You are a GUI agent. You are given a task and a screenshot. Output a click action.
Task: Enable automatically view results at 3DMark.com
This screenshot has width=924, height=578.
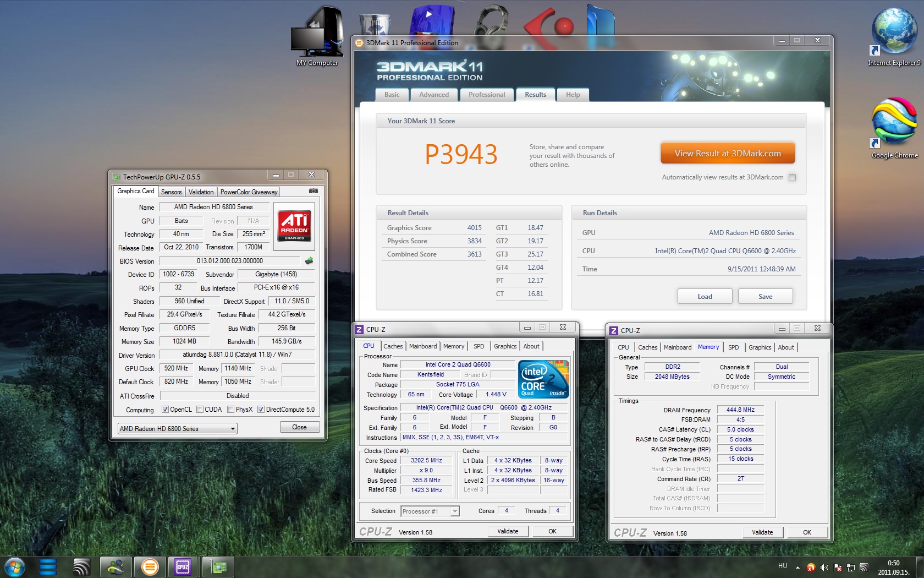[x=793, y=177]
